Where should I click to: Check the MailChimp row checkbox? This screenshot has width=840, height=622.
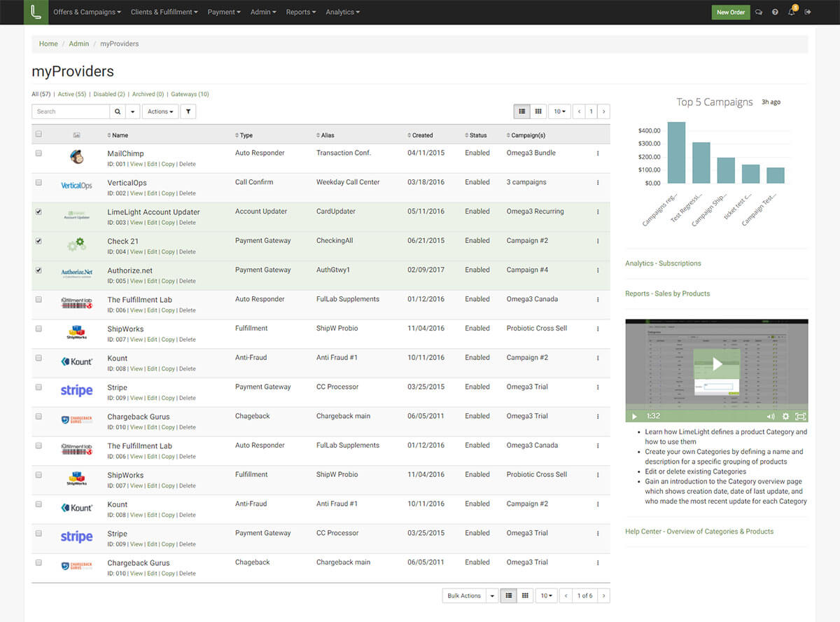click(x=38, y=153)
